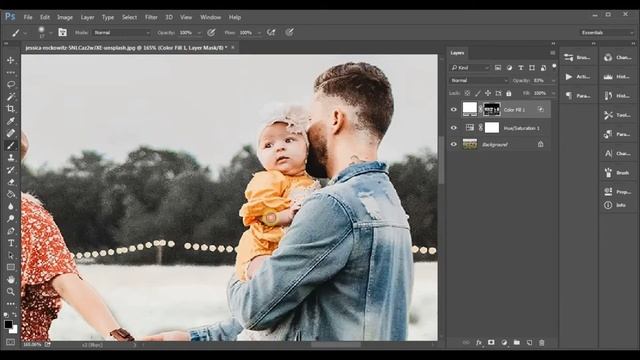Click the Layers panel tab
Image resolution: width=640 pixels, height=360 pixels.
457,53
